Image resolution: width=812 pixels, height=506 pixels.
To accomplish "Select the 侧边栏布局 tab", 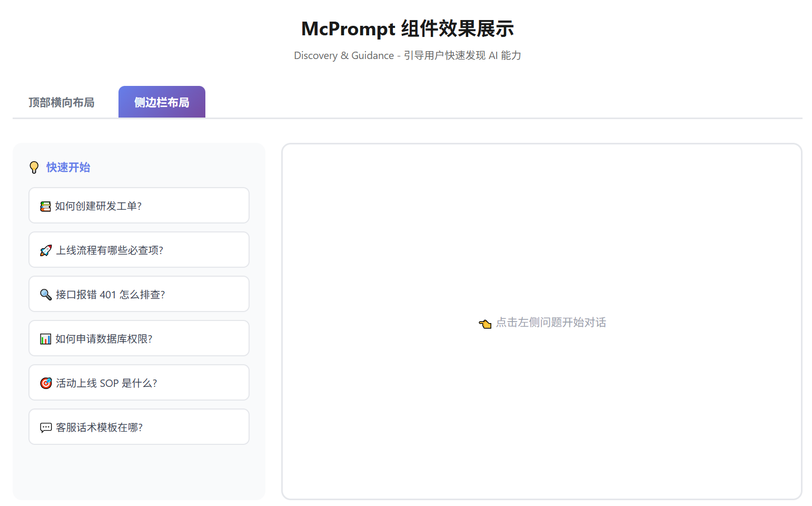I will point(162,102).
